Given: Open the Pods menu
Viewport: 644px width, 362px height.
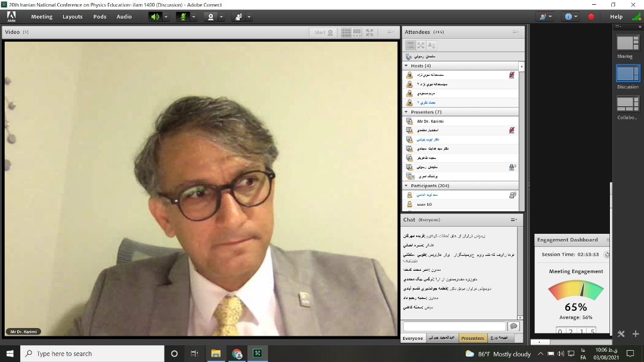Looking at the screenshot, I should (100, 17).
